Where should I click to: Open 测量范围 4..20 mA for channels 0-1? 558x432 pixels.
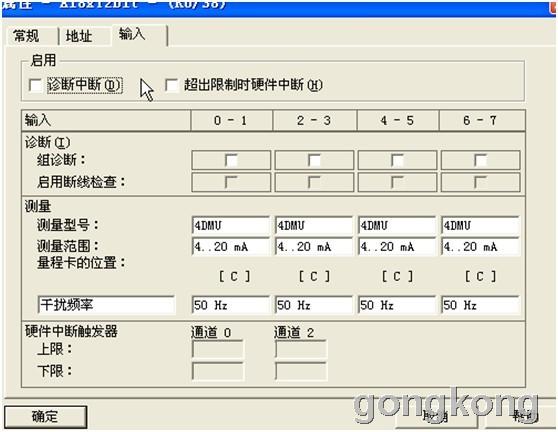[231, 247]
